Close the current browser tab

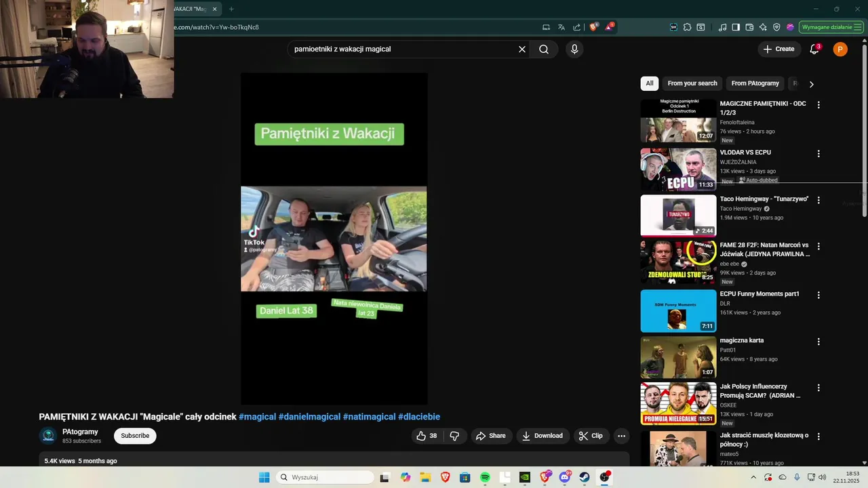pyautogui.click(x=215, y=9)
